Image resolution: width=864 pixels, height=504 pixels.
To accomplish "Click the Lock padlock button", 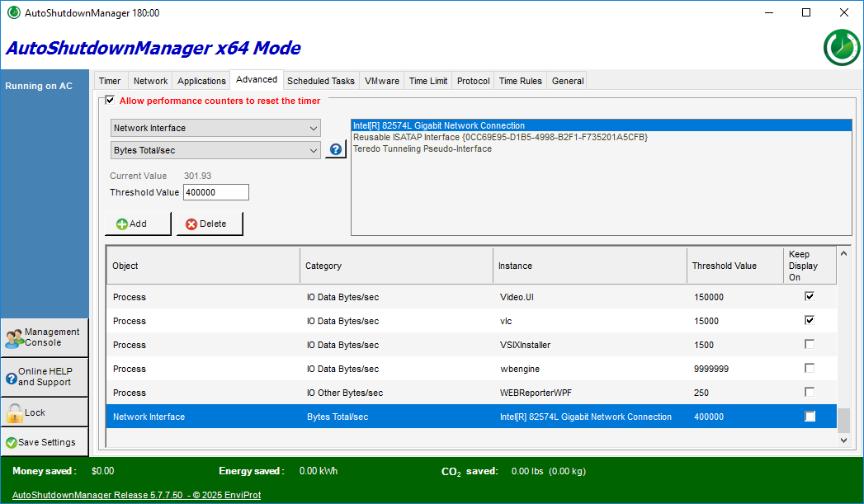I will (45, 412).
